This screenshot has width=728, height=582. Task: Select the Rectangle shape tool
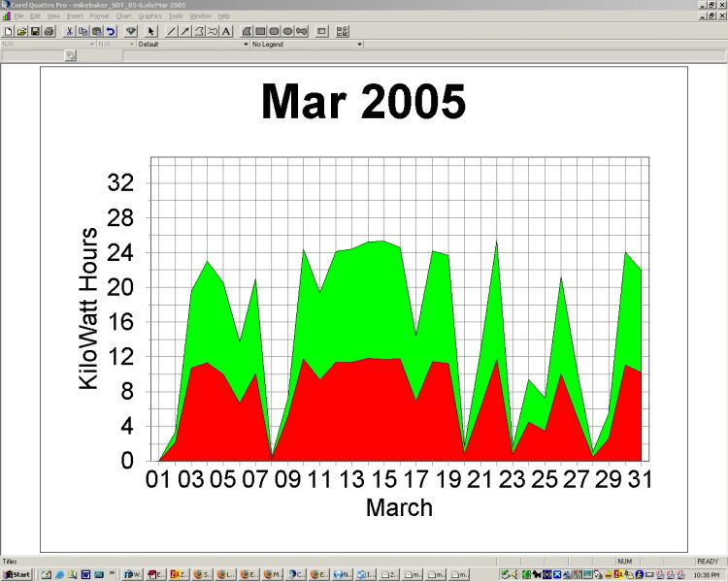point(261,31)
